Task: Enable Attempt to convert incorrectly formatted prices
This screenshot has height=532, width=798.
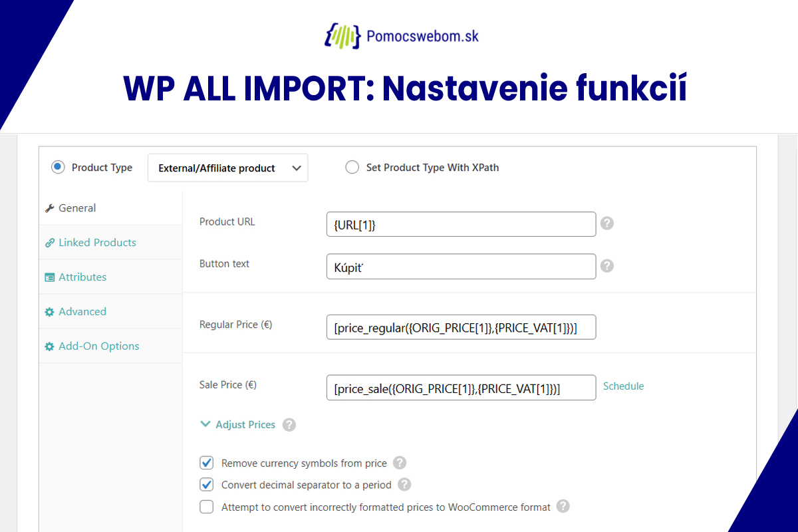Action: pos(207,507)
